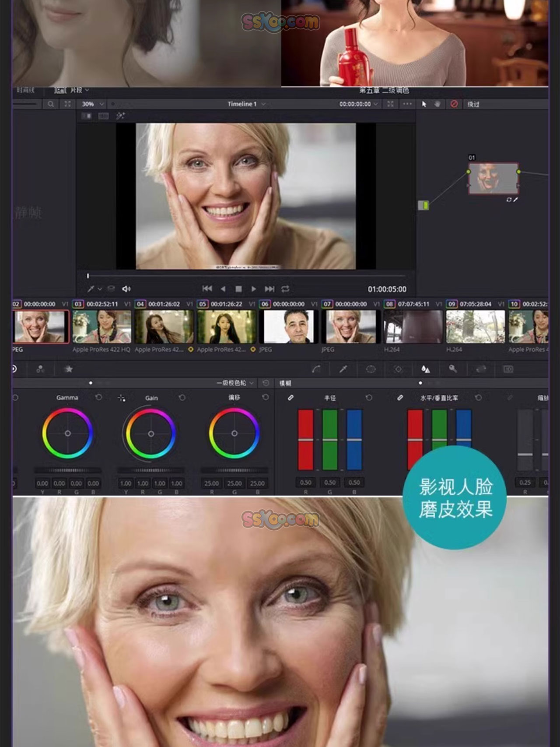Open the Key palette icon
This screenshot has width=560, height=747.
point(453,370)
